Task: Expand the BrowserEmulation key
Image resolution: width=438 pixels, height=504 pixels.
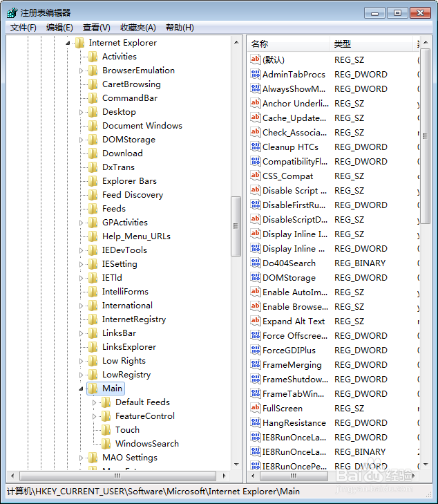Action: [x=81, y=71]
